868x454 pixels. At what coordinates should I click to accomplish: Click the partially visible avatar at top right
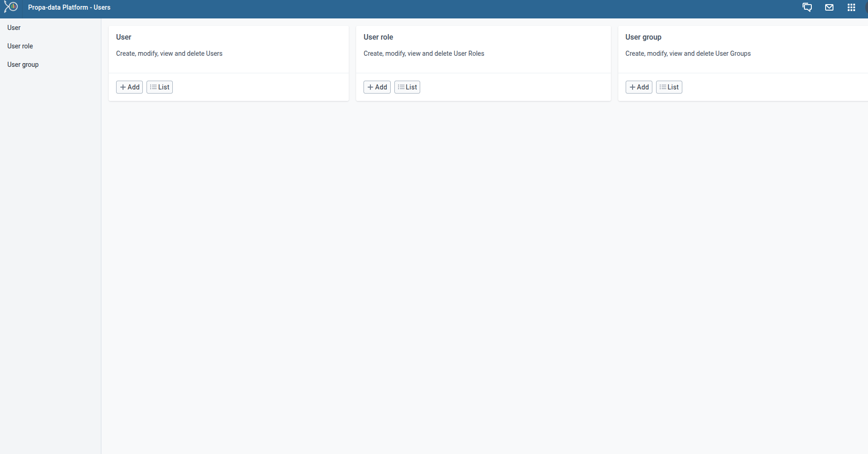click(867, 7)
